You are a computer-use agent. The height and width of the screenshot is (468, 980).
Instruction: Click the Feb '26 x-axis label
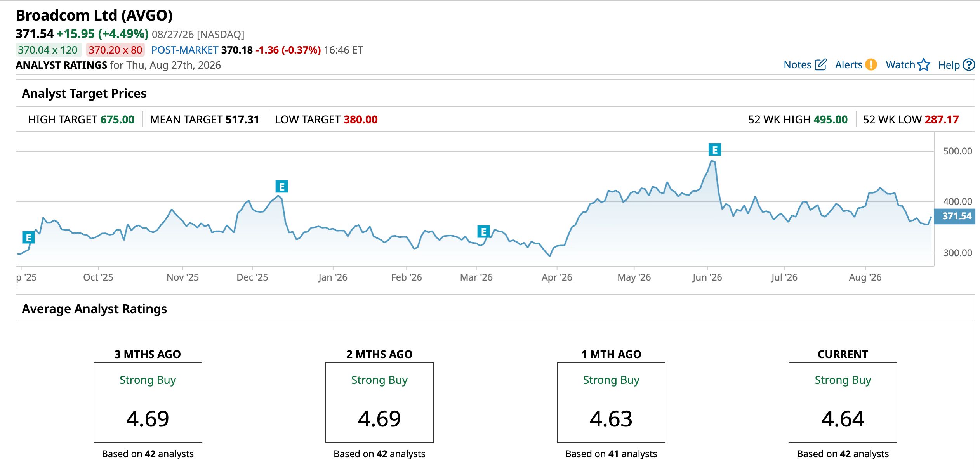pos(407,277)
